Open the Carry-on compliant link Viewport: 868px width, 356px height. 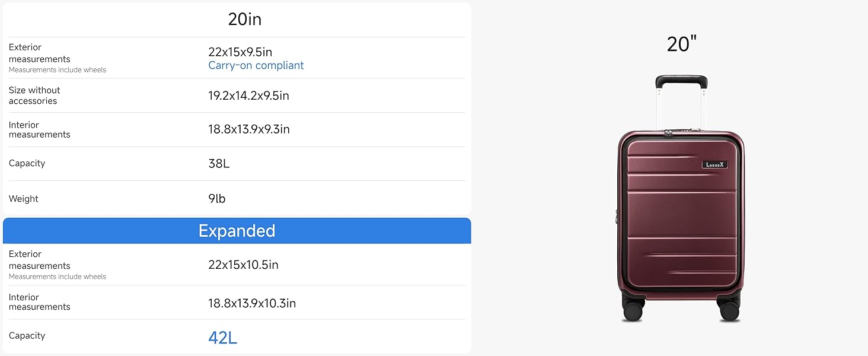tap(256, 65)
